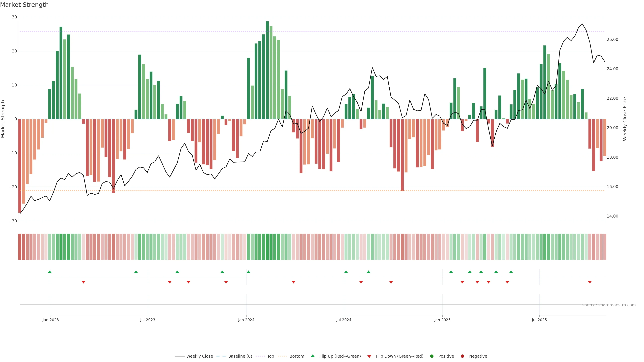Click the Jan 2024 x-axis label

click(246, 320)
